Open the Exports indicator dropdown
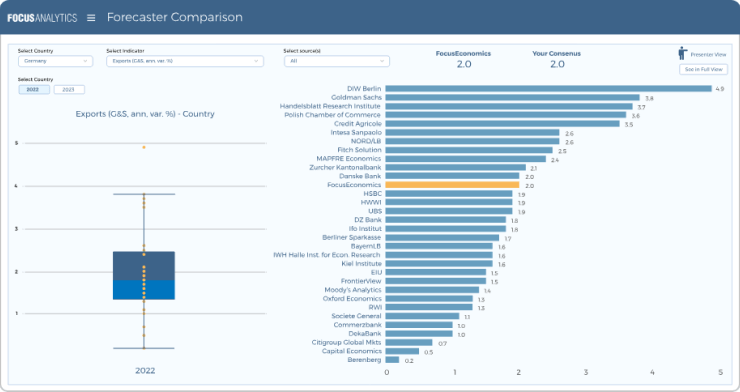 tap(185, 61)
